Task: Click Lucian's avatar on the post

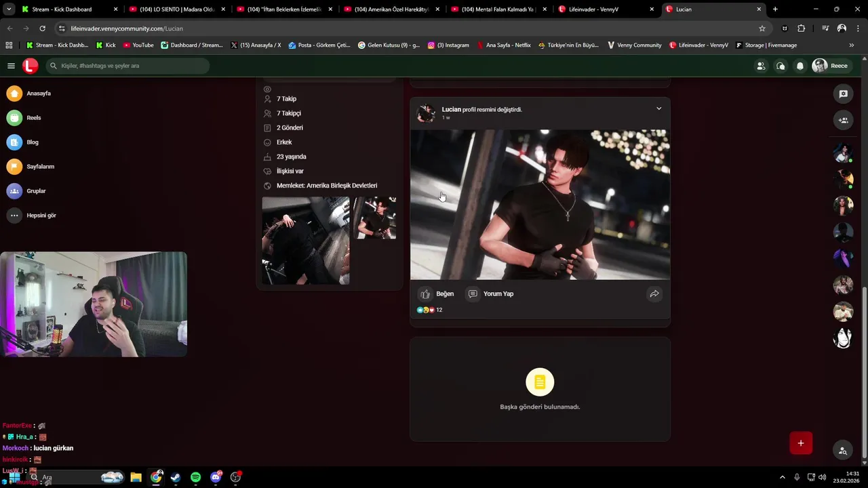Action: (x=426, y=113)
